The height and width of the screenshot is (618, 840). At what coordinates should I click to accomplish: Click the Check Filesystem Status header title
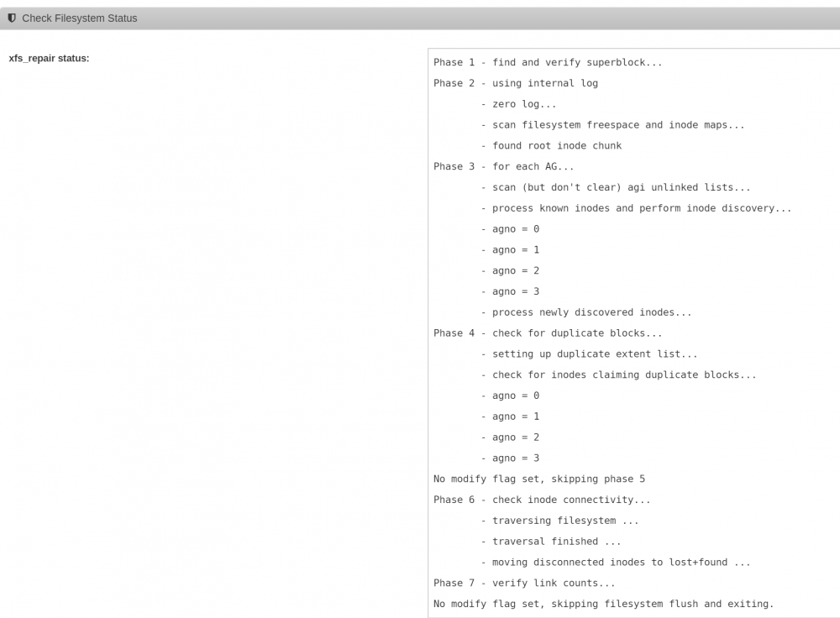(79, 18)
